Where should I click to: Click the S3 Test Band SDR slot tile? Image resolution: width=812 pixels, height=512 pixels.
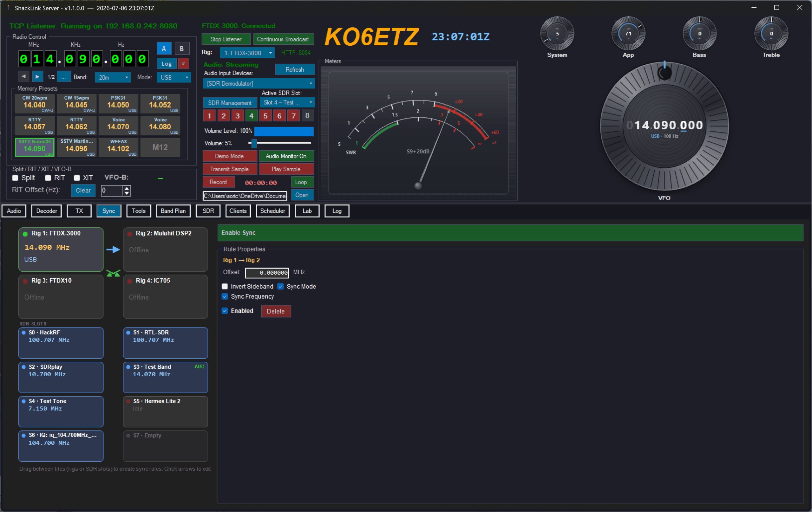(x=165, y=377)
